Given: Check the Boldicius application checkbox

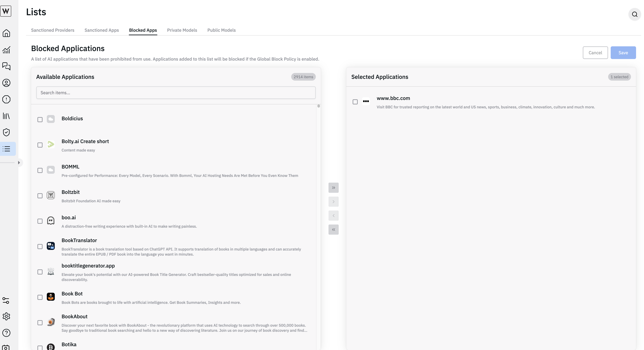Looking at the screenshot, I should 40,119.
